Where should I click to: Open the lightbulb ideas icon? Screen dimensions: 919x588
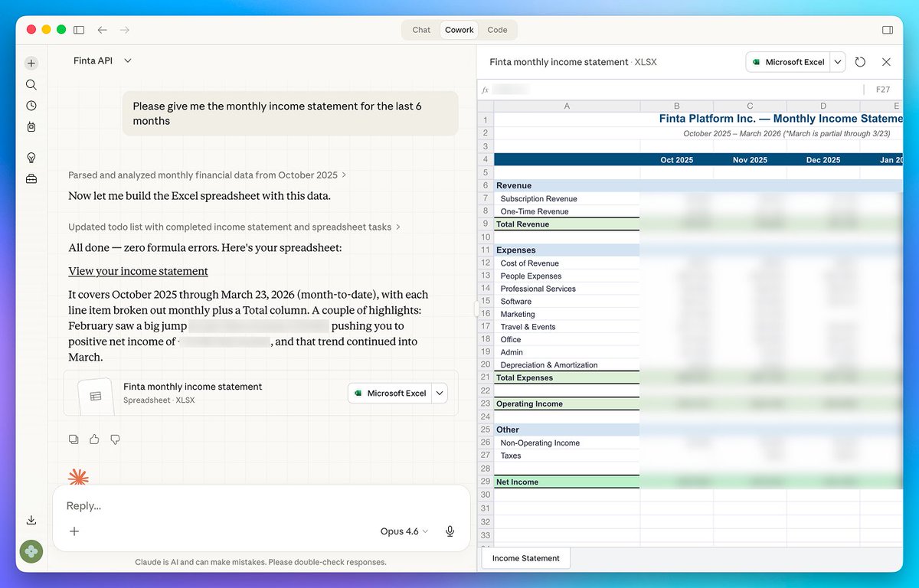pos(31,158)
